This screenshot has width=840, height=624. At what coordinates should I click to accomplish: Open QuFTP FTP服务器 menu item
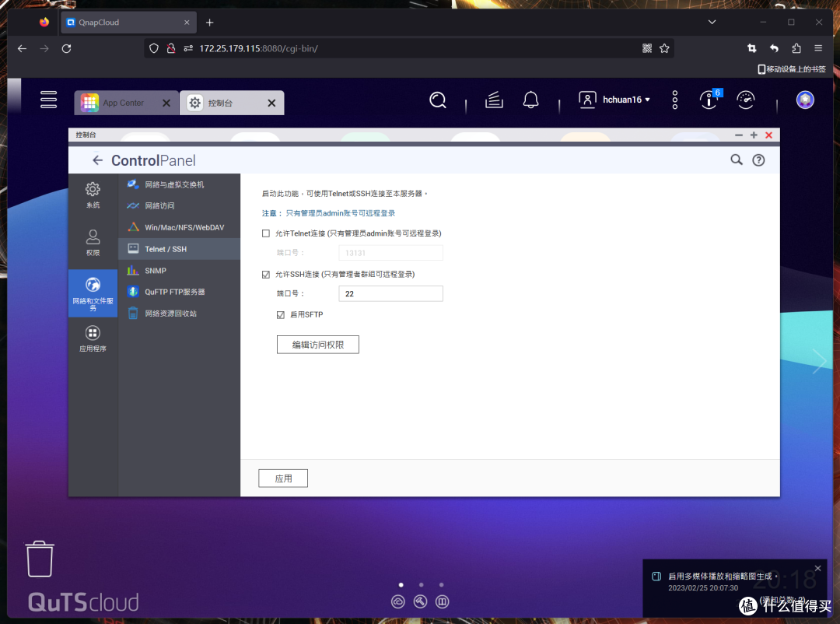[179, 293]
